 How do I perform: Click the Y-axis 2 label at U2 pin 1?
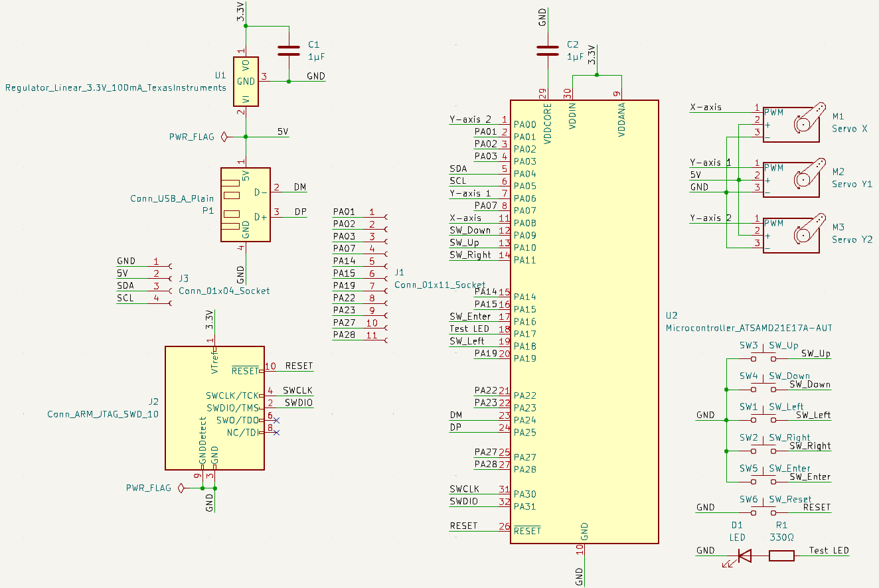(x=470, y=119)
